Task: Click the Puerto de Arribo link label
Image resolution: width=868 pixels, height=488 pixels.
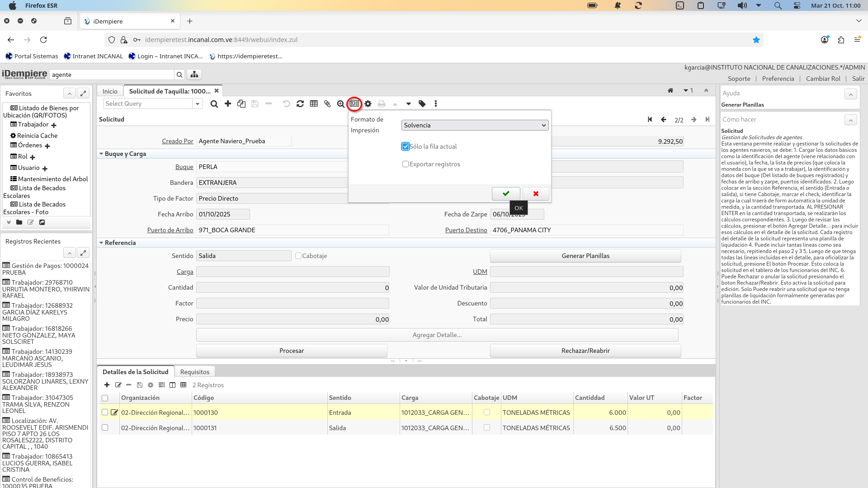Action: (x=170, y=230)
